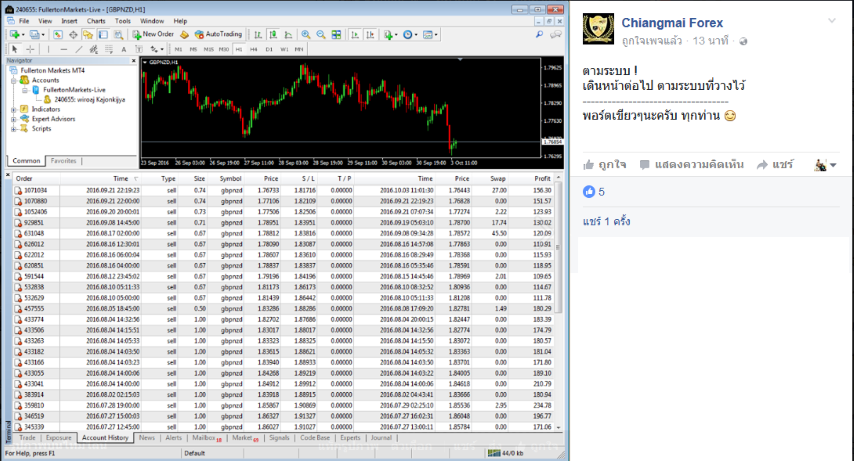Toggle chart Auto Scroll
854x461 pixels.
point(355,34)
